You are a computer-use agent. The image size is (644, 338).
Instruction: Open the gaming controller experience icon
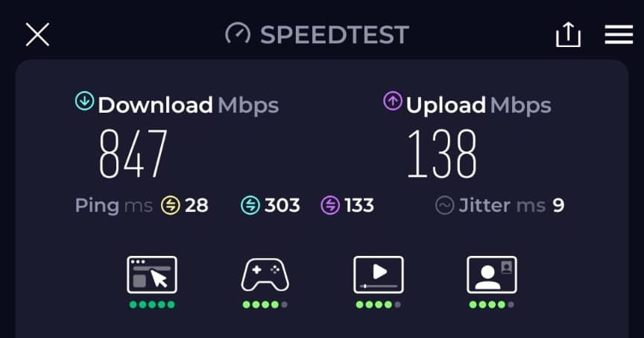(265, 275)
